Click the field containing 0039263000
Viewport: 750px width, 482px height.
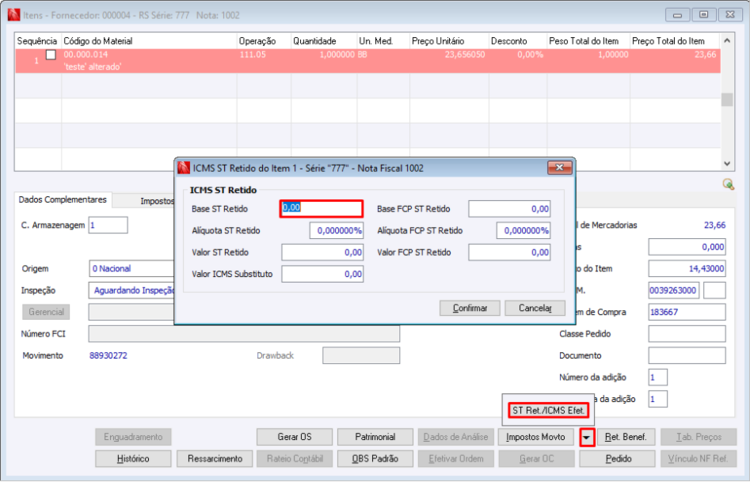[x=674, y=290]
